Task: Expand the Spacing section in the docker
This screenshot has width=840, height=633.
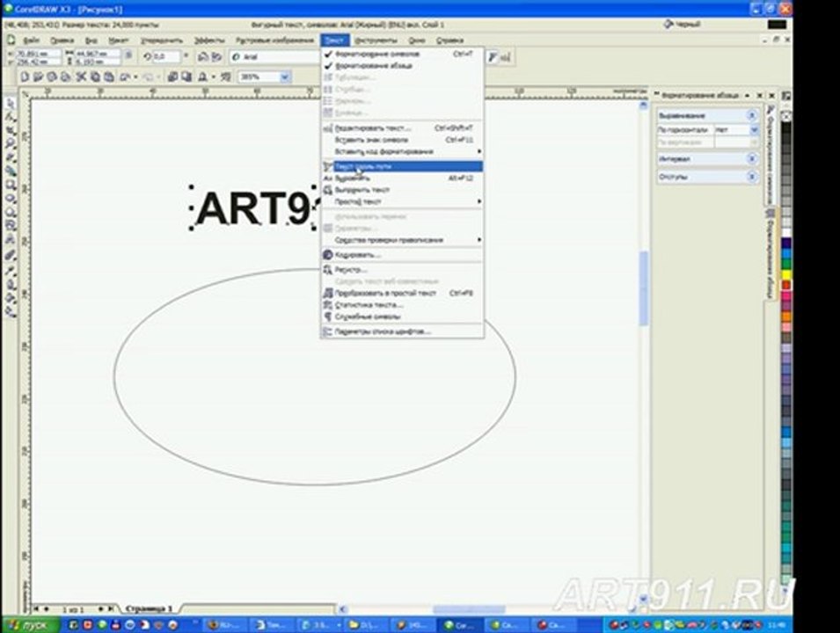Action: (752, 158)
